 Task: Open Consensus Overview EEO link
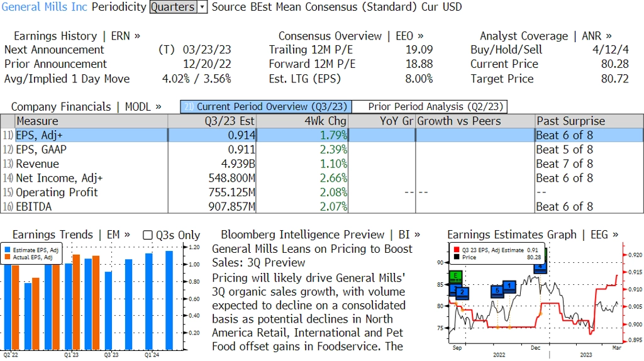(x=351, y=36)
